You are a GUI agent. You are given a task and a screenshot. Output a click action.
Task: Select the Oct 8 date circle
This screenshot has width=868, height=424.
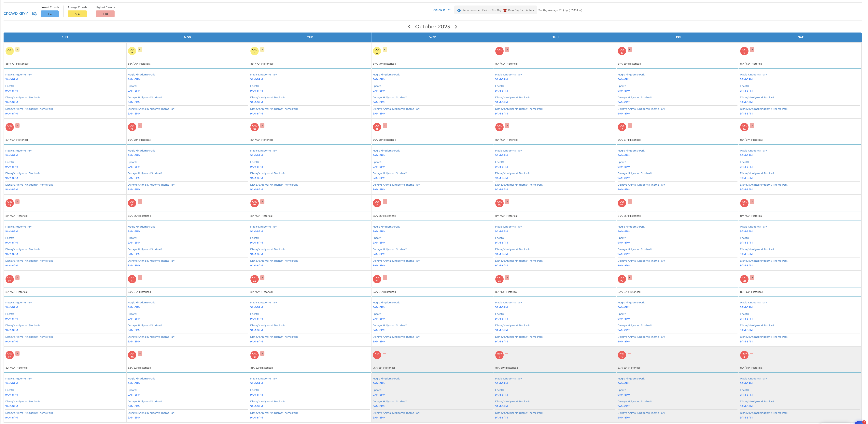9,127
